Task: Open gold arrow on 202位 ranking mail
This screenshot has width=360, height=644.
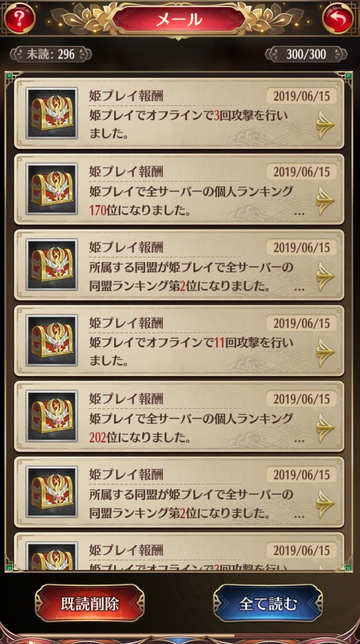Action: (x=325, y=428)
